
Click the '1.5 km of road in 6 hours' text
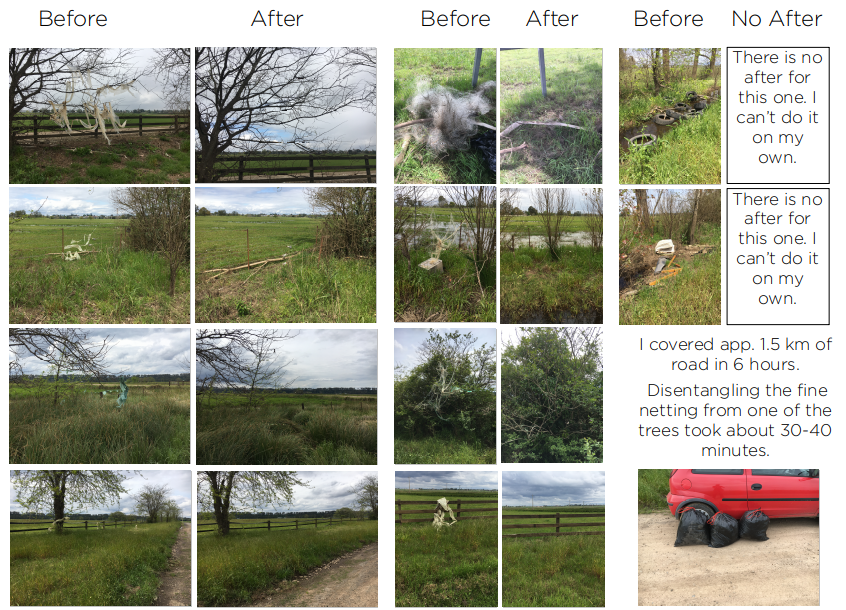[735, 354]
